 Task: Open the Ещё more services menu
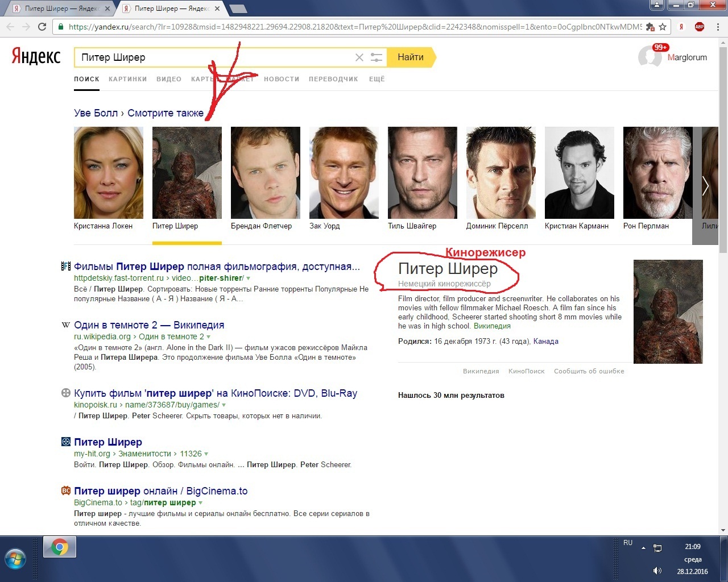click(377, 79)
